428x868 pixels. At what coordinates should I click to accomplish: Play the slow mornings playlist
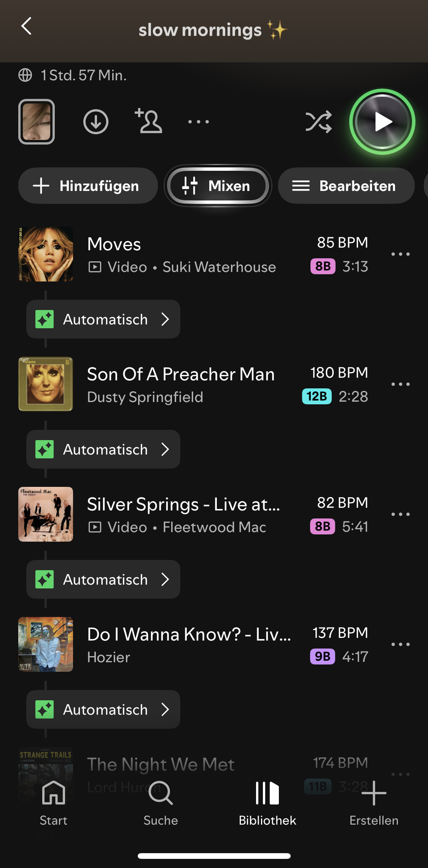point(382,122)
